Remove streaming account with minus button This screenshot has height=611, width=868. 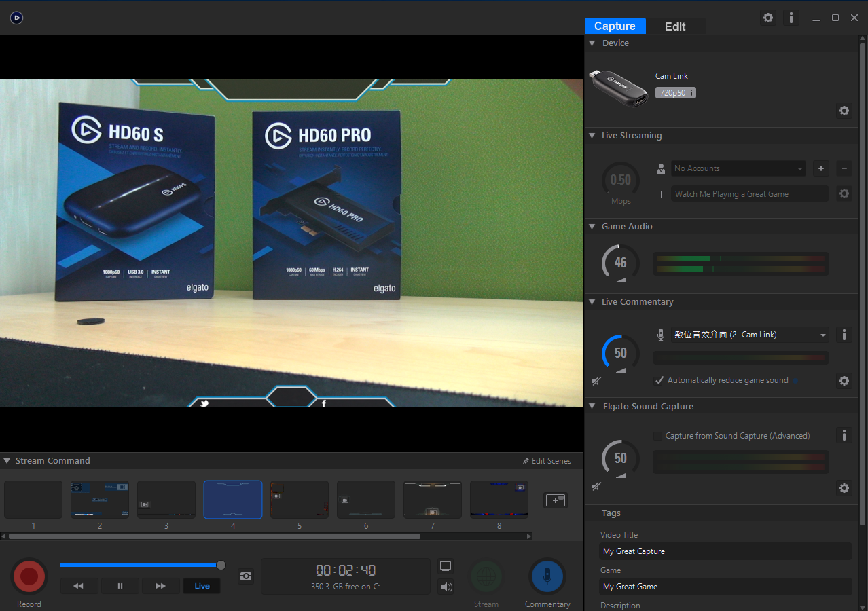click(844, 168)
